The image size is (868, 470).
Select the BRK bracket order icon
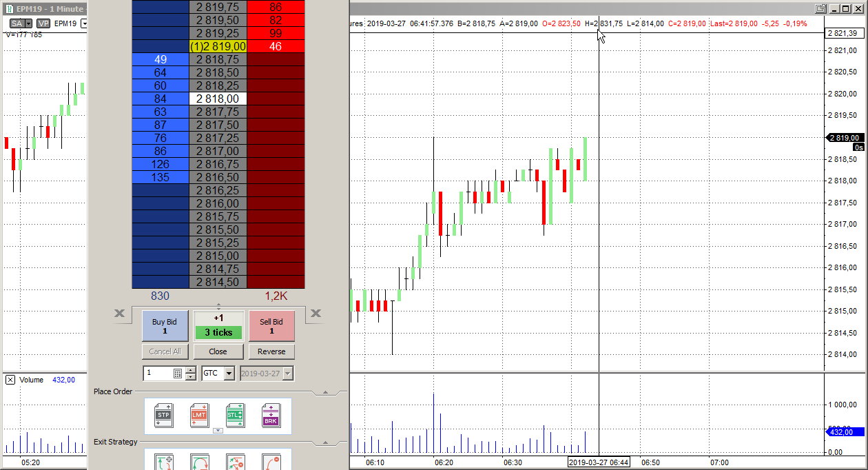click(x=271, y=416)
